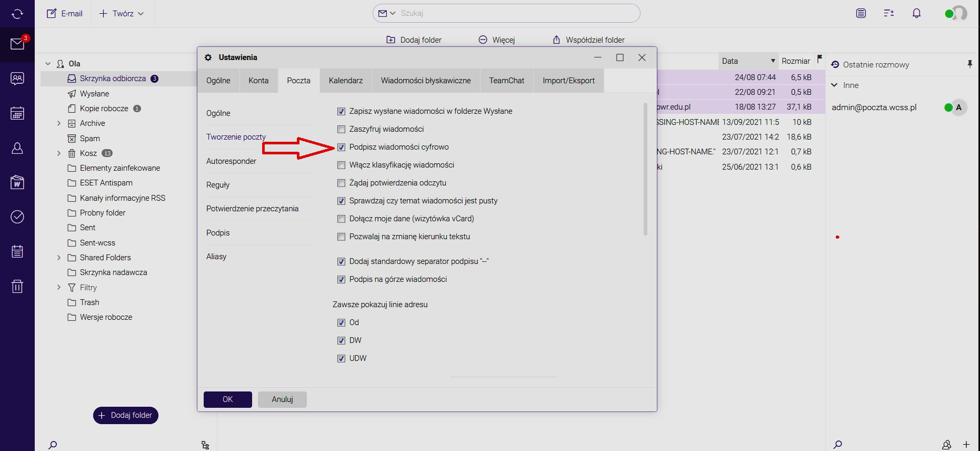This screenshot has width=980, height=451.
Task: Toggle Żądaj potwierdzenia odczytu checkbox
Action: click(x=341, y=183)
